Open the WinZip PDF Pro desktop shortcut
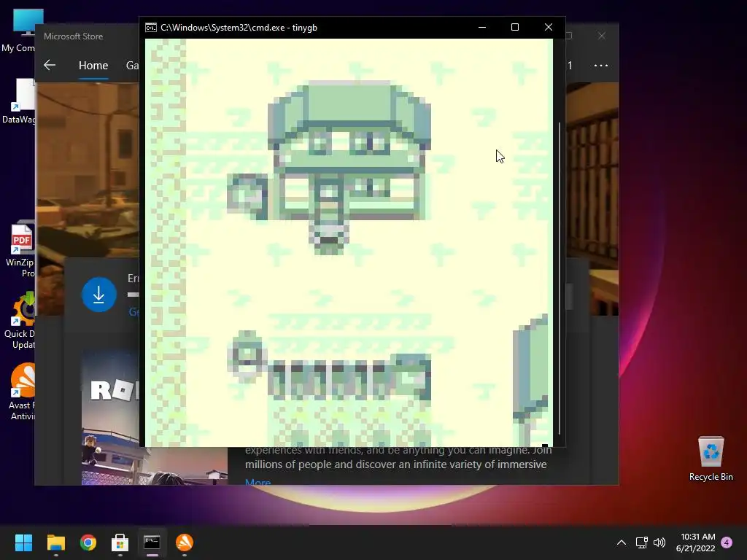747x560 pixels. [20, 250]
